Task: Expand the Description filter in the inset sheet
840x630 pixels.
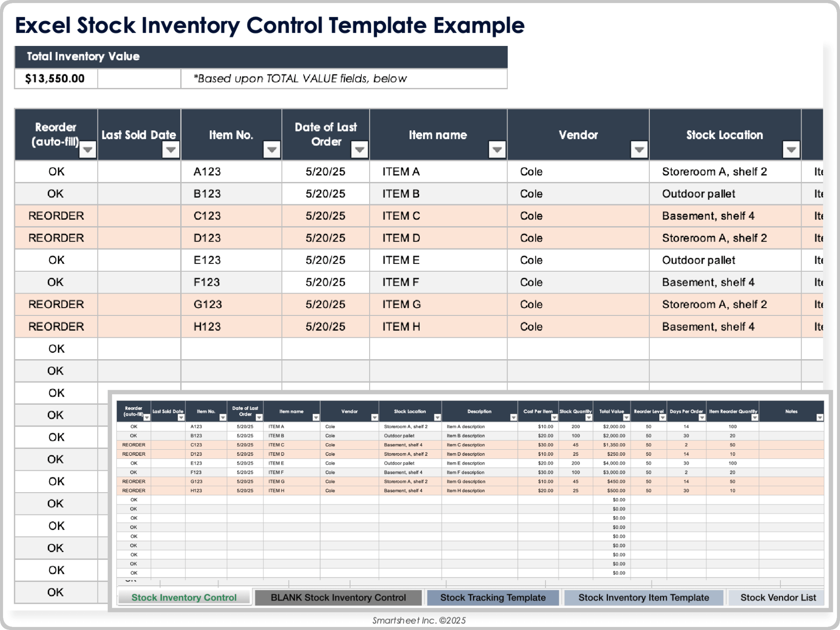Action: (513, 417)
